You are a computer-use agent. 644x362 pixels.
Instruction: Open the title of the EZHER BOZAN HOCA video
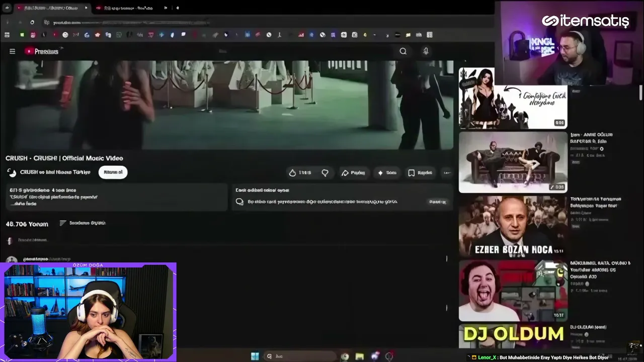click(596, 202)
